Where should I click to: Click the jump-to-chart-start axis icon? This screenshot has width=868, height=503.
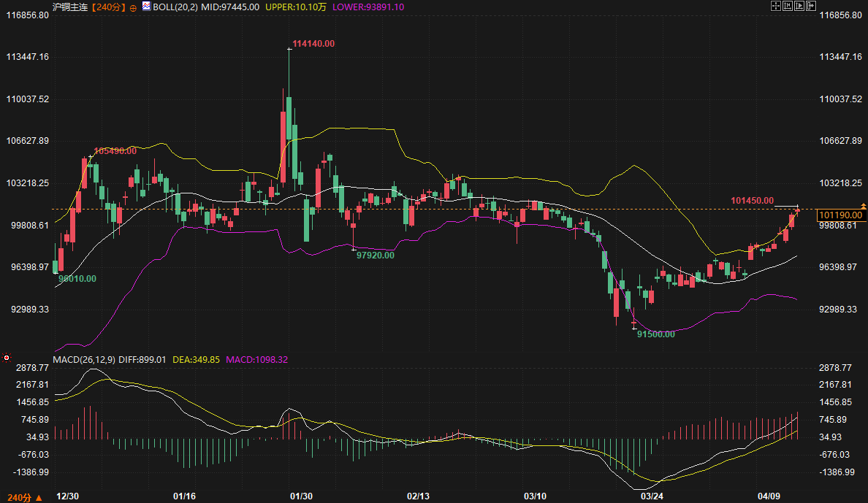[788, 6]
